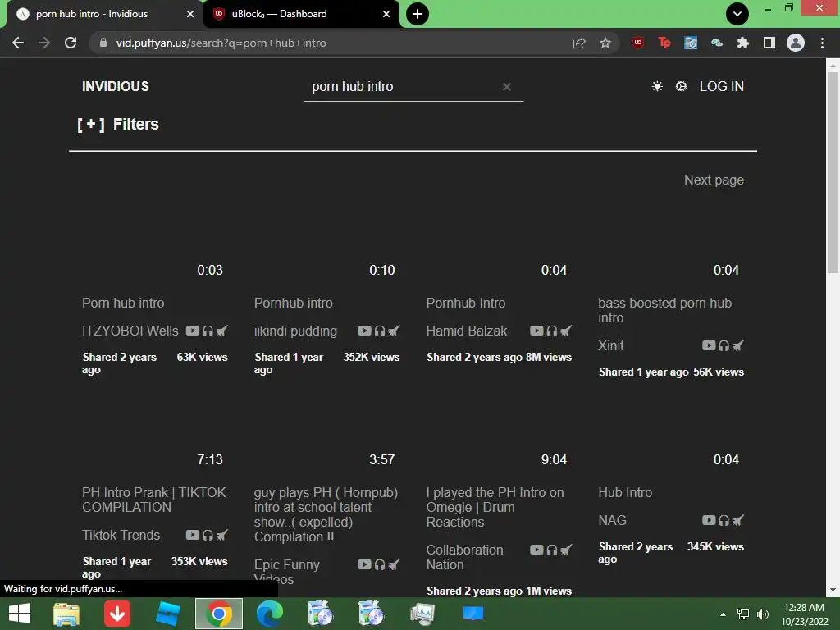Open volume control in system tray
Viewport: 840px width, 630px height.
(763, 614)
